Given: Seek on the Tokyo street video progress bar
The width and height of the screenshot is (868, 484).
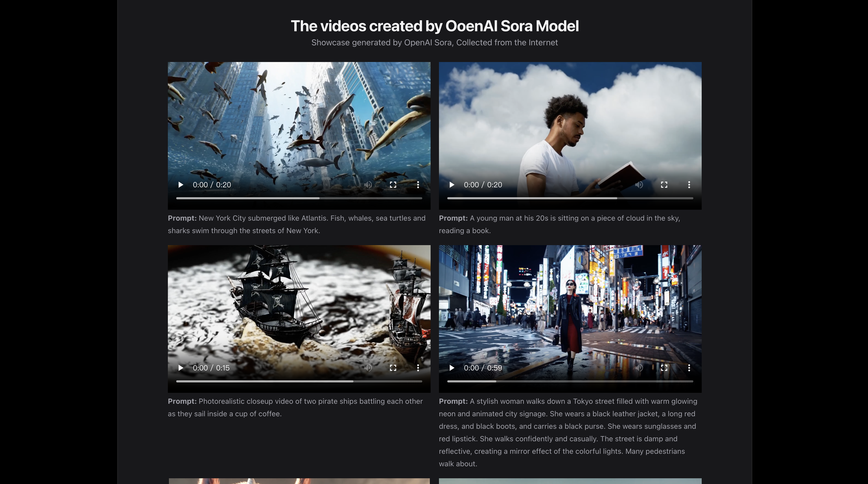Looking at the screenshot, I should pos(570,381).
